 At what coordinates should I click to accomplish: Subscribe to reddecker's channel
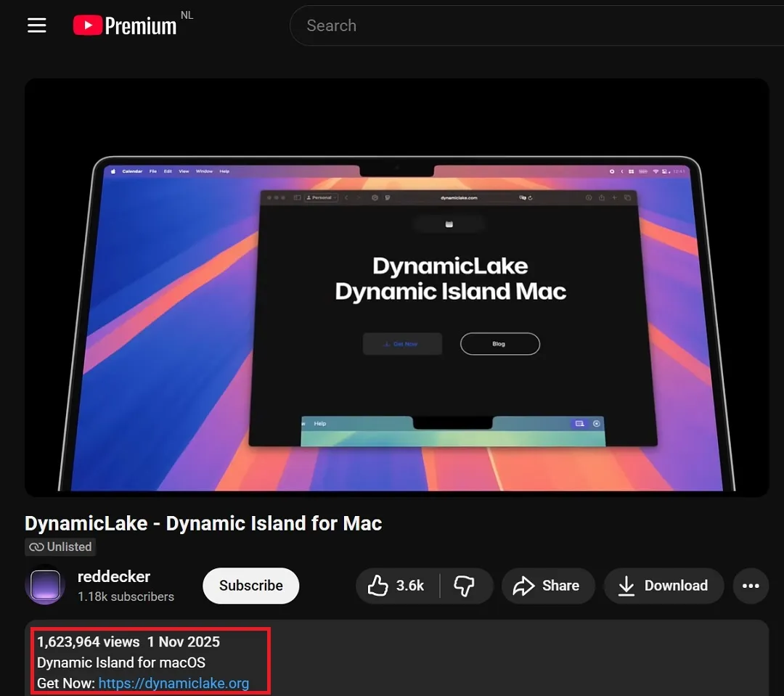point(250,585)
